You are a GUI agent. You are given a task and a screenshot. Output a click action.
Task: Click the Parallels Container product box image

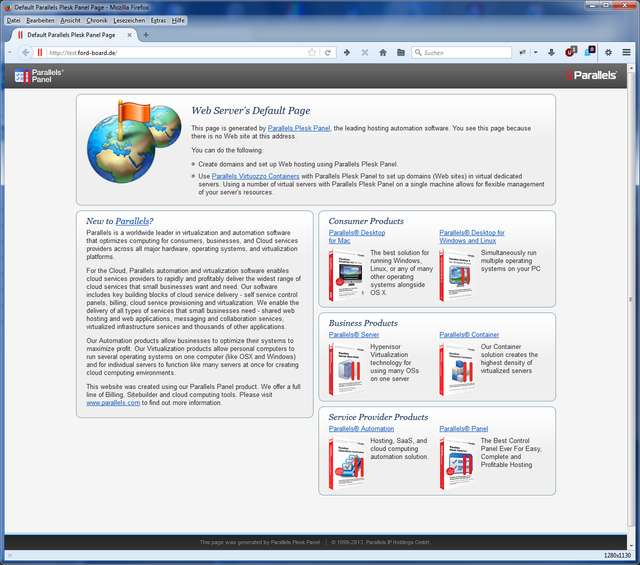pyautogui.click(x=458, y=369)
